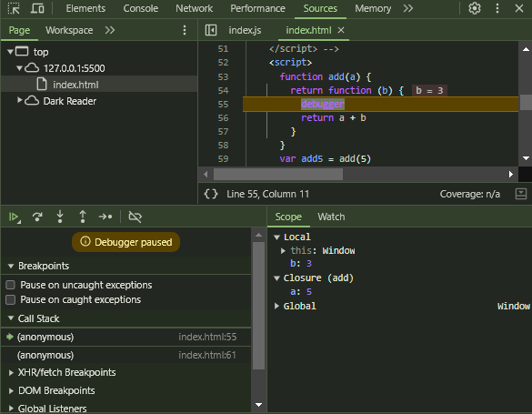
Task: Expand the Global scope section
Action: coord(276,306)
